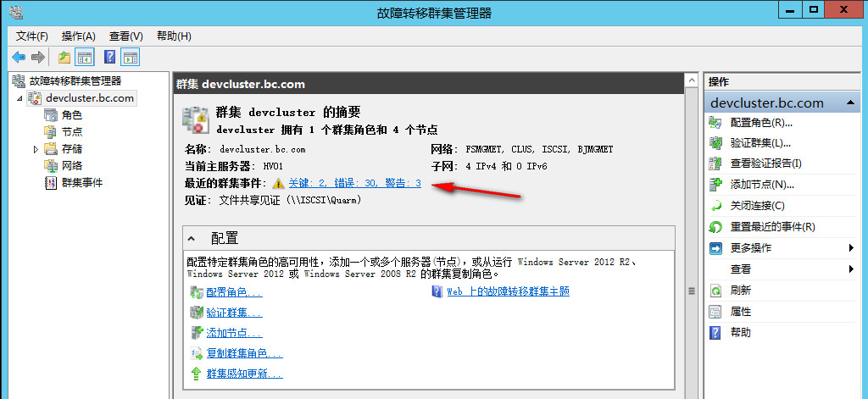Viewport: 868px width, 399px height.
Task: Open 群集事件 in the navigation tree
Action: tap(82, 183)
